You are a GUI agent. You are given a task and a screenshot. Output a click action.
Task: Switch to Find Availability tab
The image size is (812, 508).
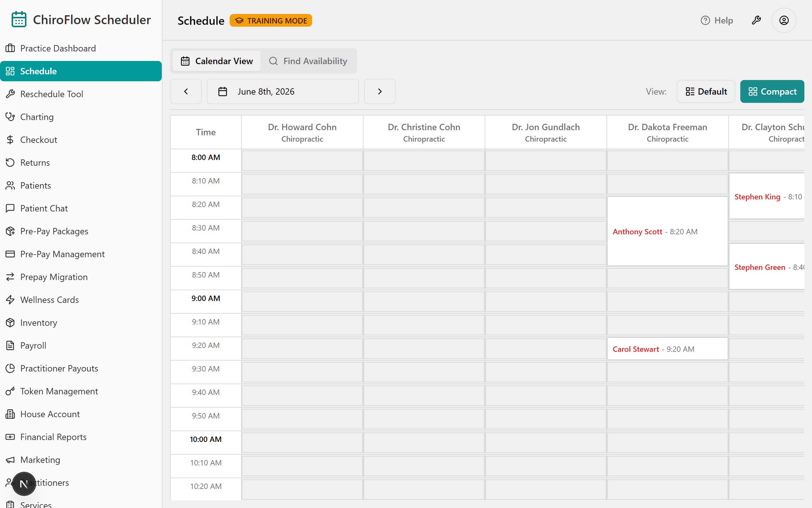[x=308, y=61]
